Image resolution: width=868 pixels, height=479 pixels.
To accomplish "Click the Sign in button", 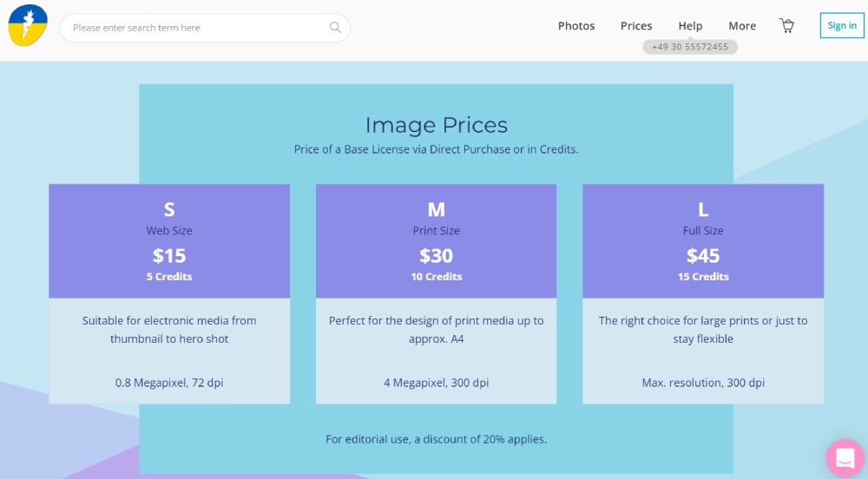I will pos(842,26).
